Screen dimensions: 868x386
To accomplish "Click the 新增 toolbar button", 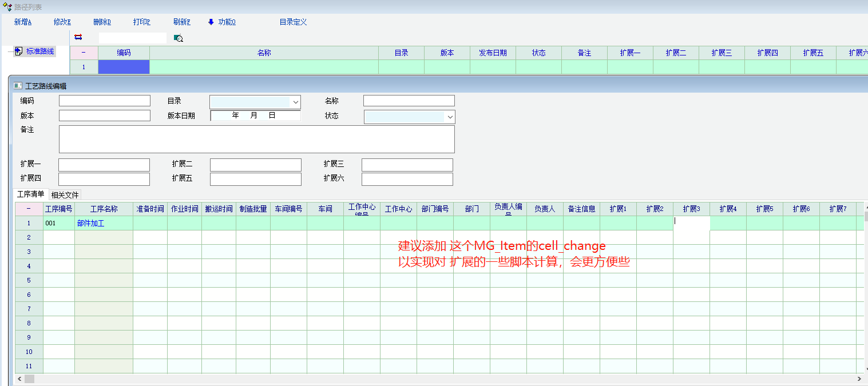I will tap(22, 22).
